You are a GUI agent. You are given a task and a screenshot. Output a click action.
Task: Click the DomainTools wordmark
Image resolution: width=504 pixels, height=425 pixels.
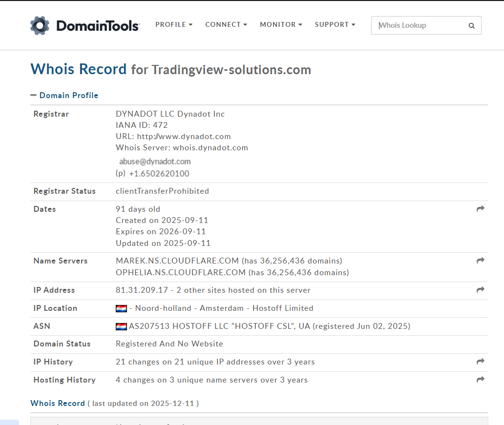click(98, 26)
